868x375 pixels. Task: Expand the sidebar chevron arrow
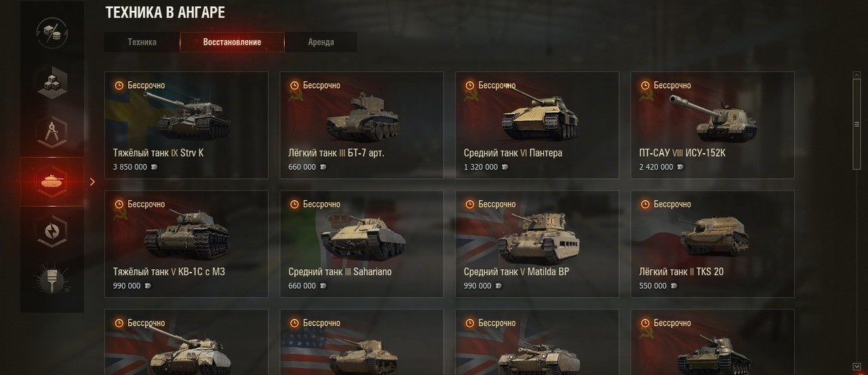click(x=92, y=182)
